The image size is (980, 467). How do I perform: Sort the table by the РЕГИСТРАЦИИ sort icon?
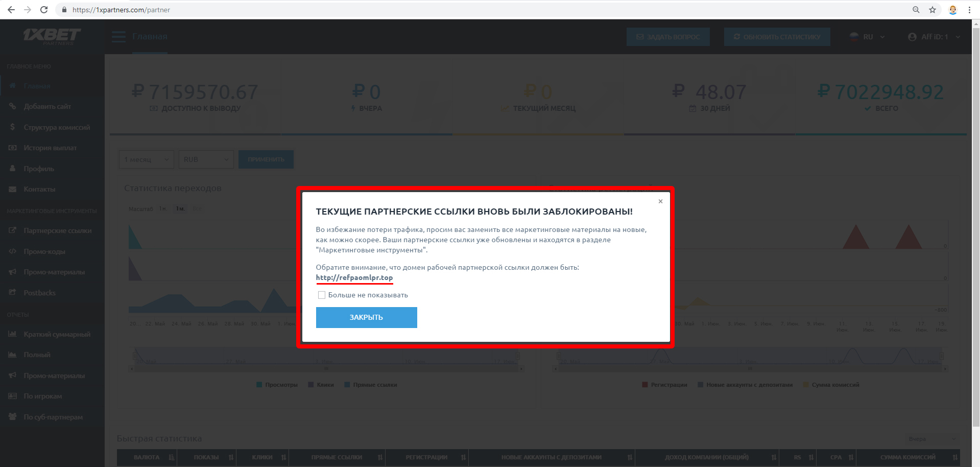click(463, 457)
